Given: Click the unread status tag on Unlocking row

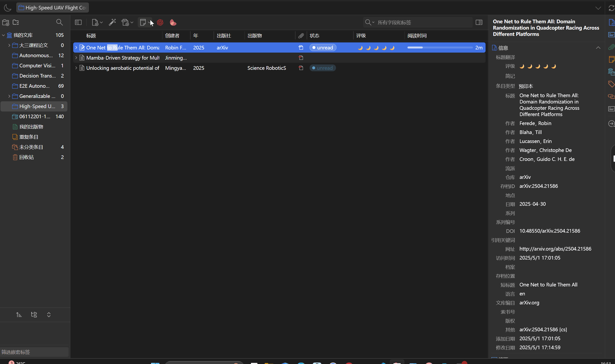Looking at the screenshot, I should 322,68.
